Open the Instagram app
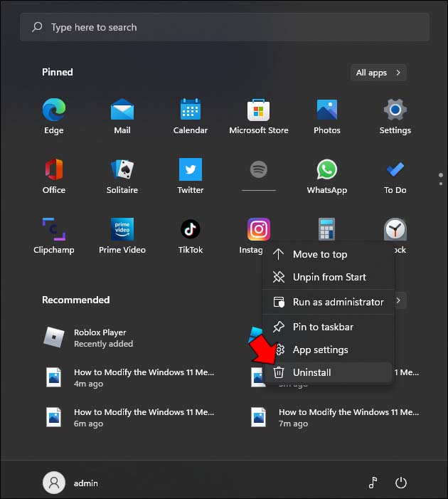The image size is (448, 499). (259, 229)
